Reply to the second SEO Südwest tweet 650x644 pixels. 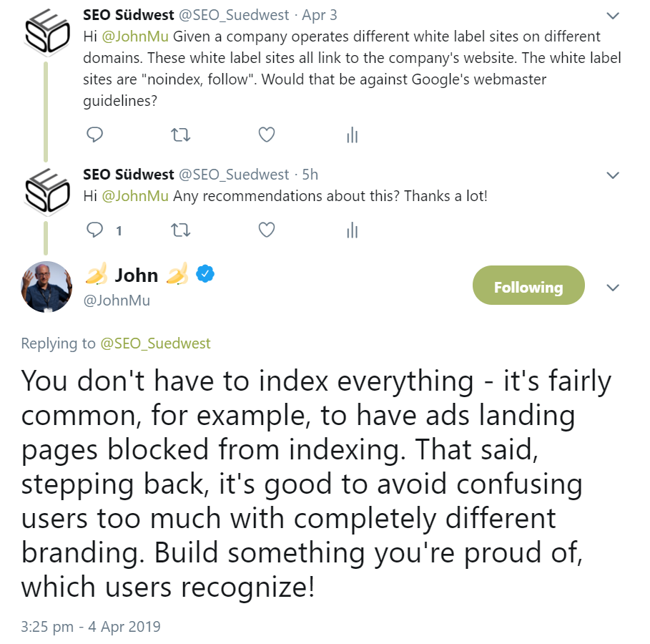pos(95,230)
